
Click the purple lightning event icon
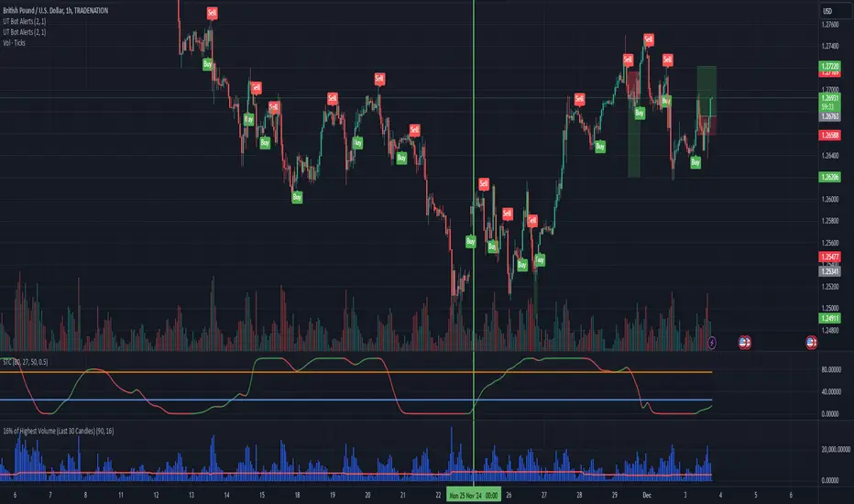712,343
